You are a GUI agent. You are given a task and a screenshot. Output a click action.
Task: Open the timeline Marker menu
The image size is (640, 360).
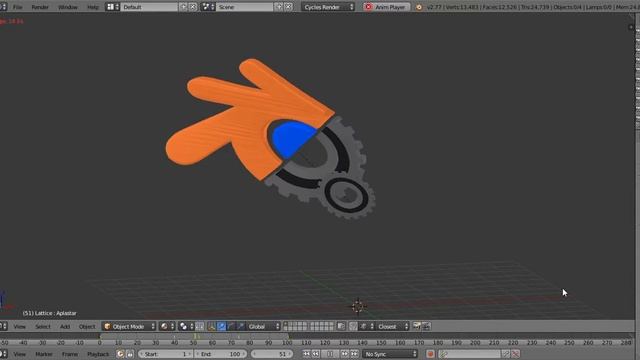44,354
